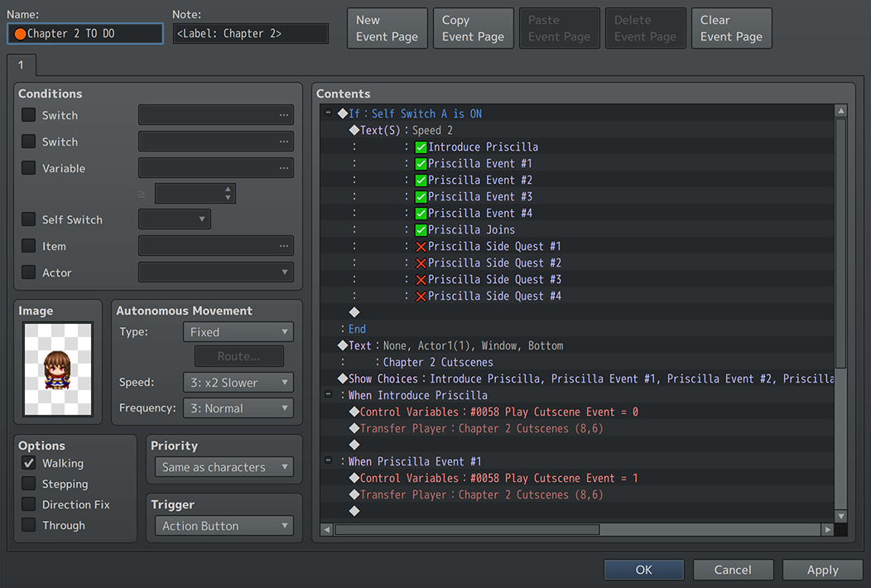This screenshot has width=871, height=588.
Task: Click the ellipsis button of first Switch field
Action: pos(284,115)
